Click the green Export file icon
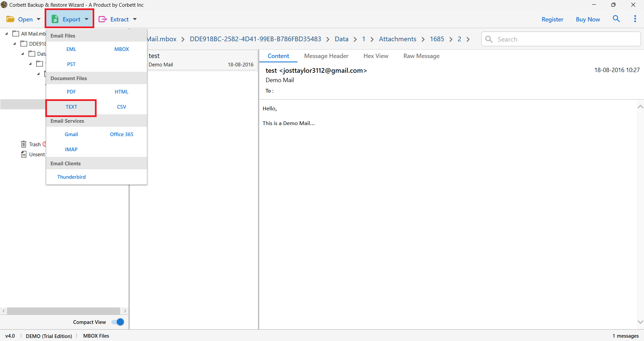644x341 pixels. tap(55, 19)
